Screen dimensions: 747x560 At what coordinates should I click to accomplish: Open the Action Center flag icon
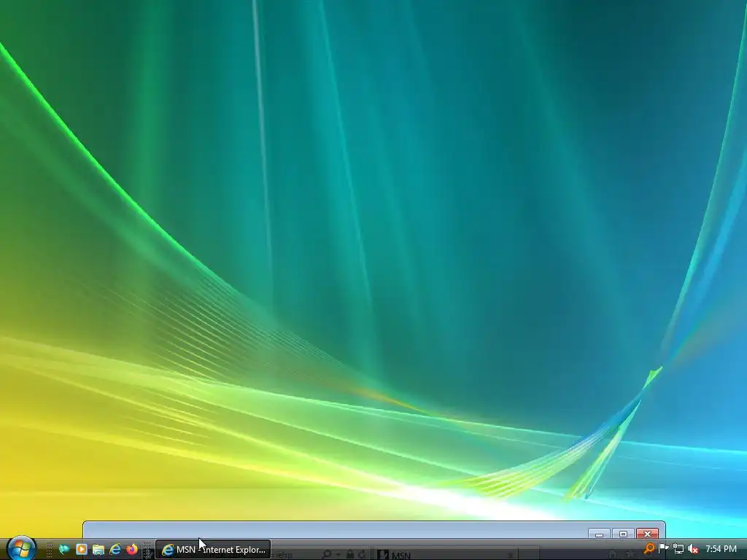point(663,549)
